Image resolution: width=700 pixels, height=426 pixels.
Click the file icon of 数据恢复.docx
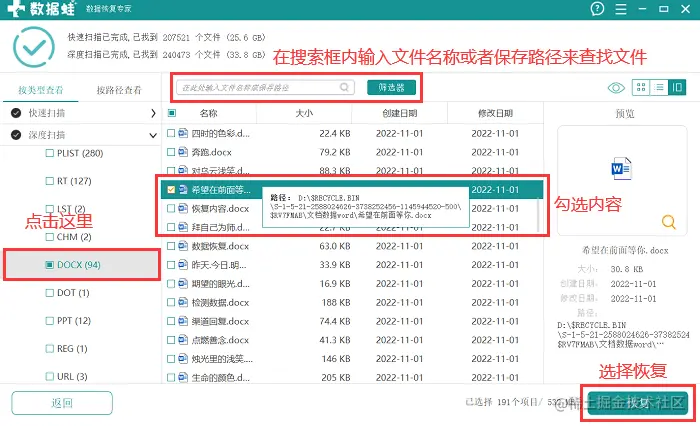point(183,246)
